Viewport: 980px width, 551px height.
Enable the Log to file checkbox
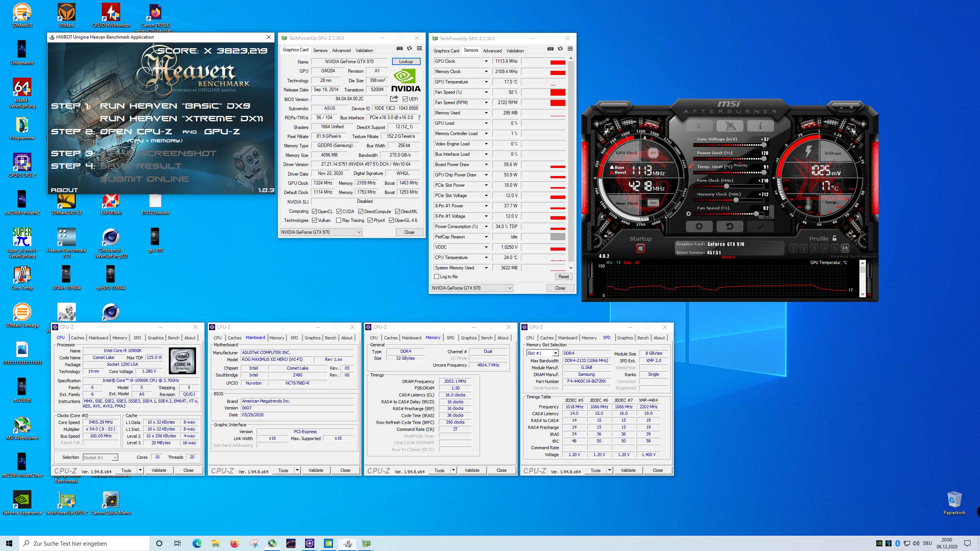pyautogui.click(x=436, y=277)
